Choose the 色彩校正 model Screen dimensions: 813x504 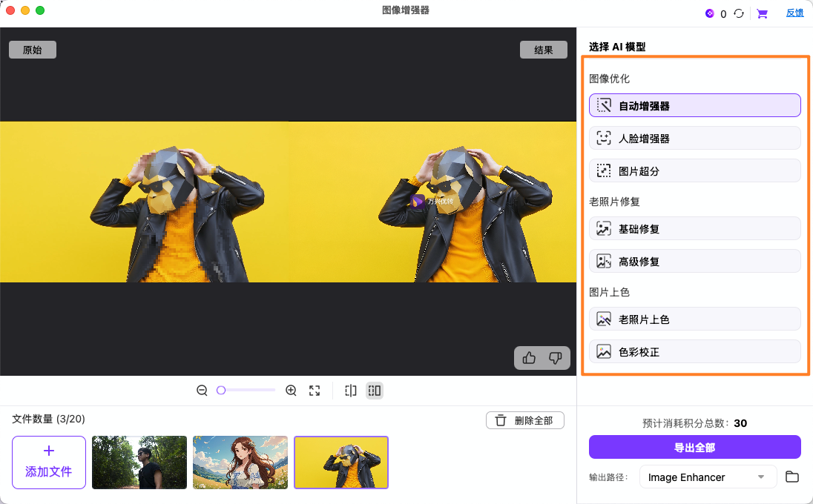(694, 351)
